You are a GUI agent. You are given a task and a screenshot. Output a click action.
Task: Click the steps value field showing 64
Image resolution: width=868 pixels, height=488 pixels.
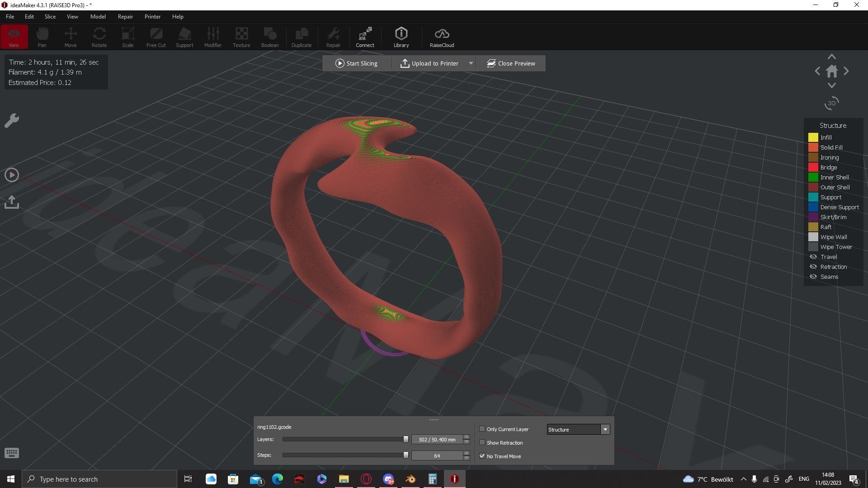coord(437,456)
